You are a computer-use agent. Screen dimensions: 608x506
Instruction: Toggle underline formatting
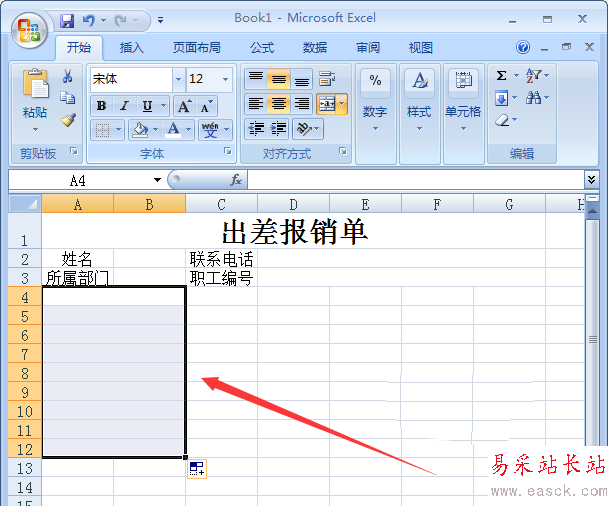point(147,106)
